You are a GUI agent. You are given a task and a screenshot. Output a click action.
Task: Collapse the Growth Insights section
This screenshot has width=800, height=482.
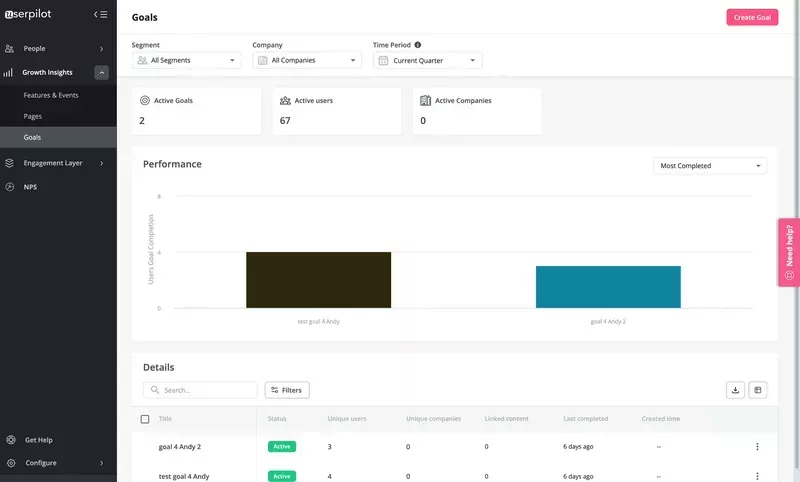[x=101, y=72]
